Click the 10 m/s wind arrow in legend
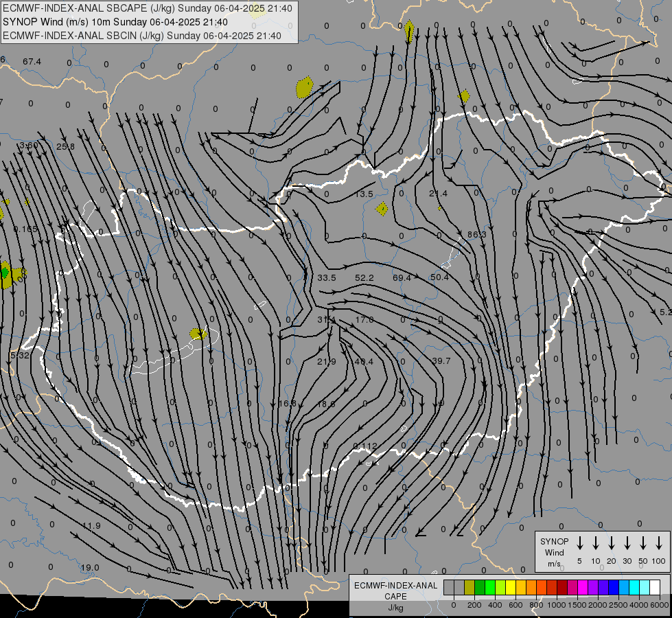Image resolution: width=672 pixels, height=618 pixels. tap(595, 543)
